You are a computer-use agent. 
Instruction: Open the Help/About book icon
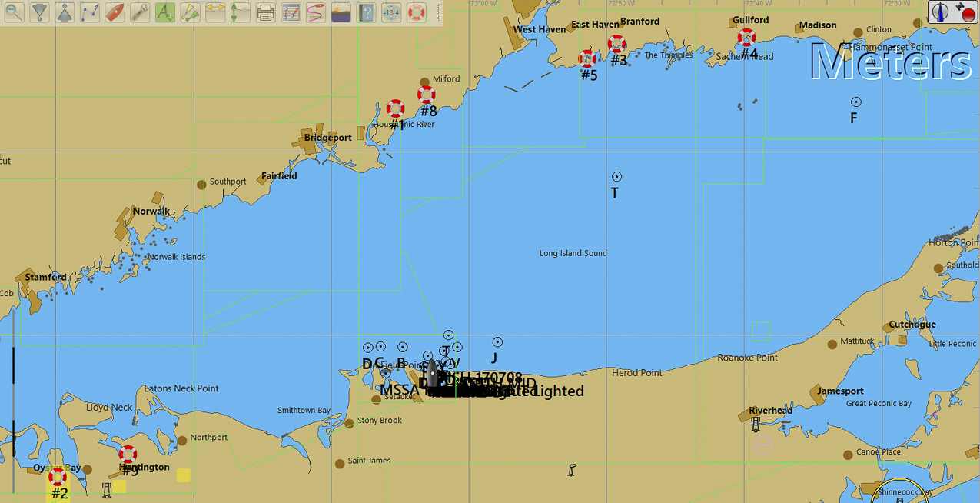tap(366, 12)
